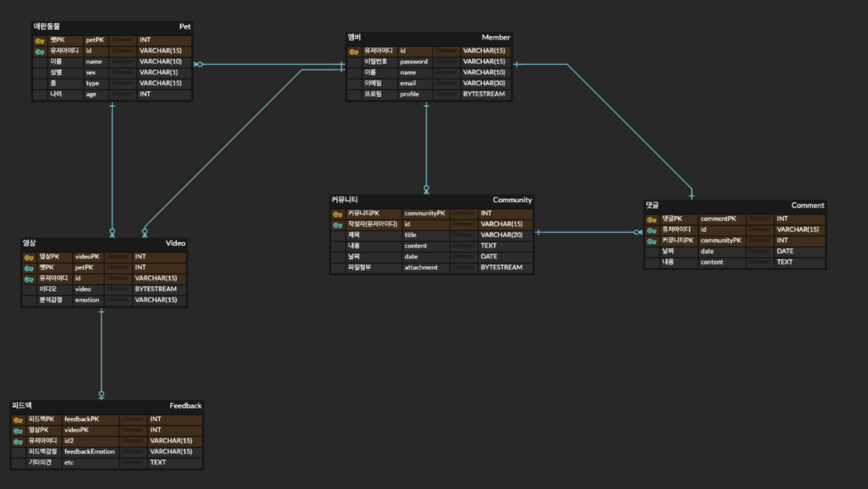This screenshot has width=868, height=489.
Task: Click the emotion column name in Video table
Action: click(x=87, y=300)
